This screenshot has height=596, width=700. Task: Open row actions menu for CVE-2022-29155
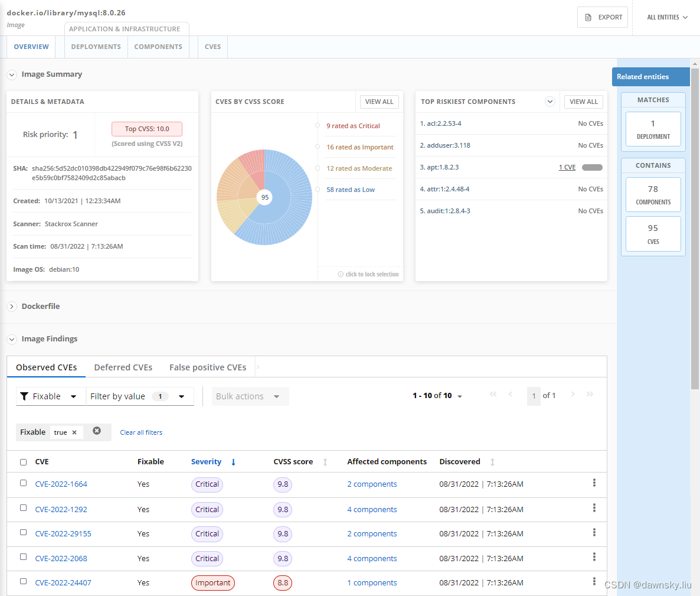coord(594,533)
